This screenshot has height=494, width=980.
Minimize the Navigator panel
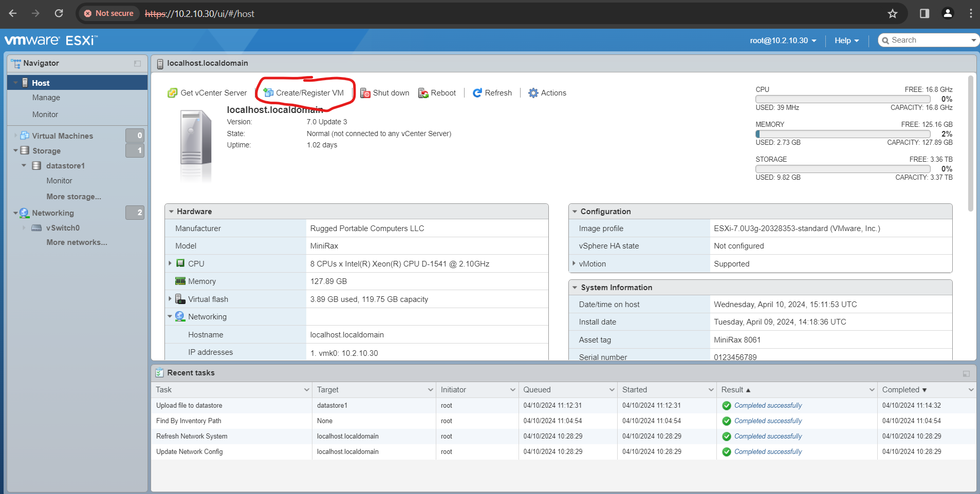(137, 64)
